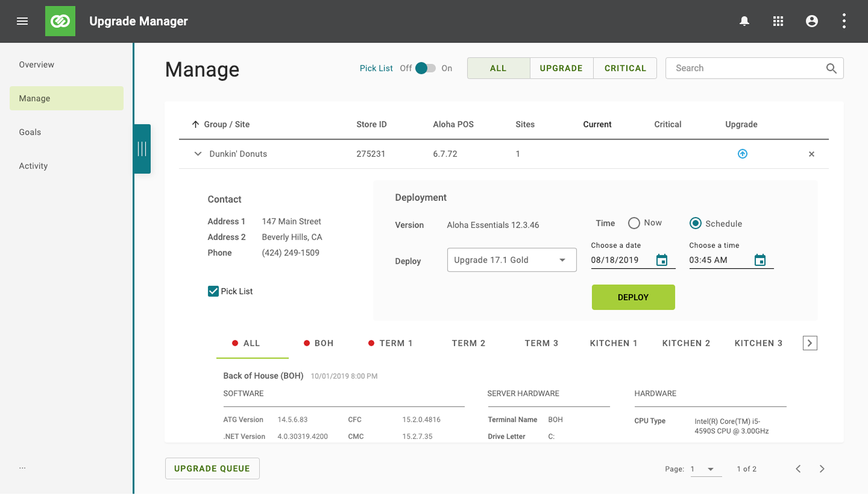Uncheck the Pick List checkbox
This screenshot has height=495, width=868.
click(213, 291)
